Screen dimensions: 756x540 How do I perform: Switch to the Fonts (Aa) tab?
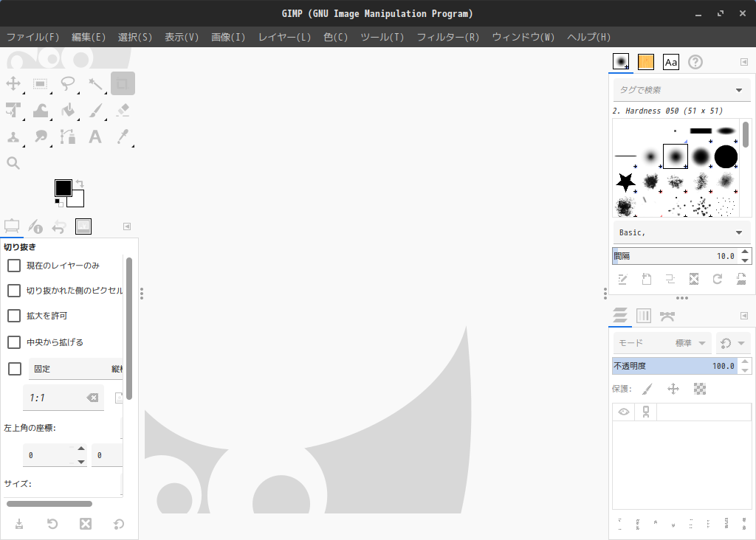670,63
